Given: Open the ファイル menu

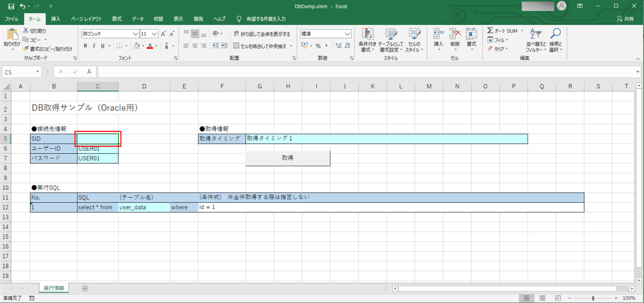Looking at the screenshot, I should pyautogui.click(x=11, y=18).
